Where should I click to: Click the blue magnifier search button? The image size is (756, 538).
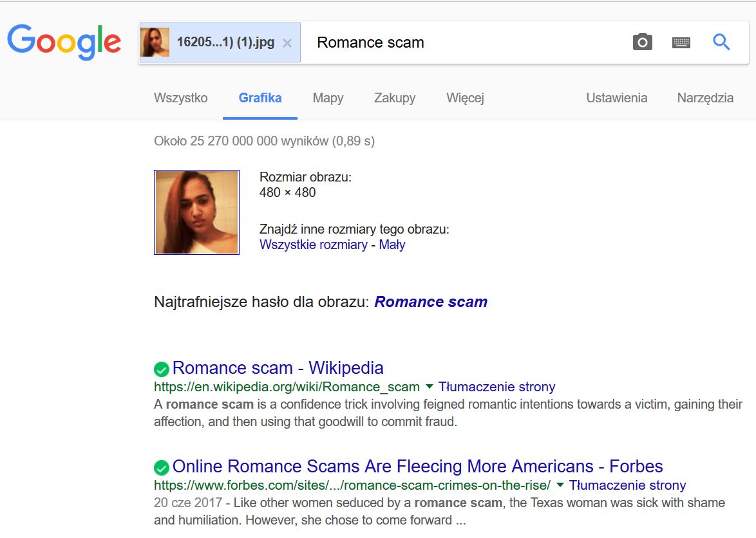point(721,42)
